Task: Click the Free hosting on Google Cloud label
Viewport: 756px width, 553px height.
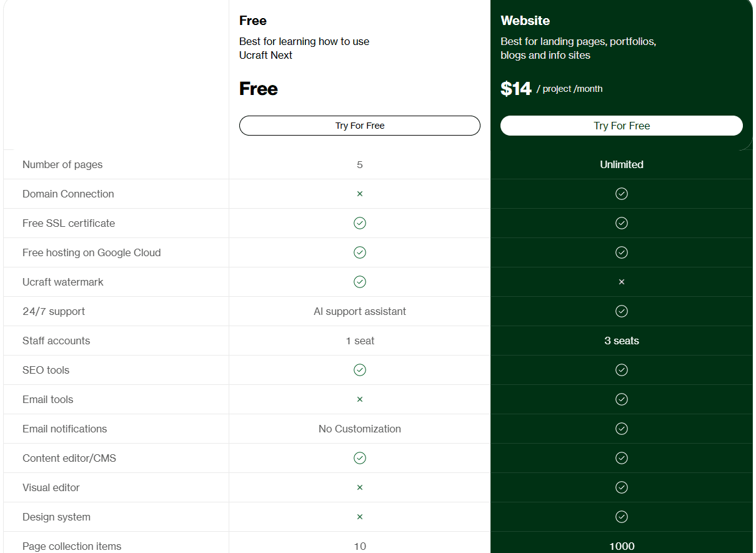Action: click(x=92, y=253)
